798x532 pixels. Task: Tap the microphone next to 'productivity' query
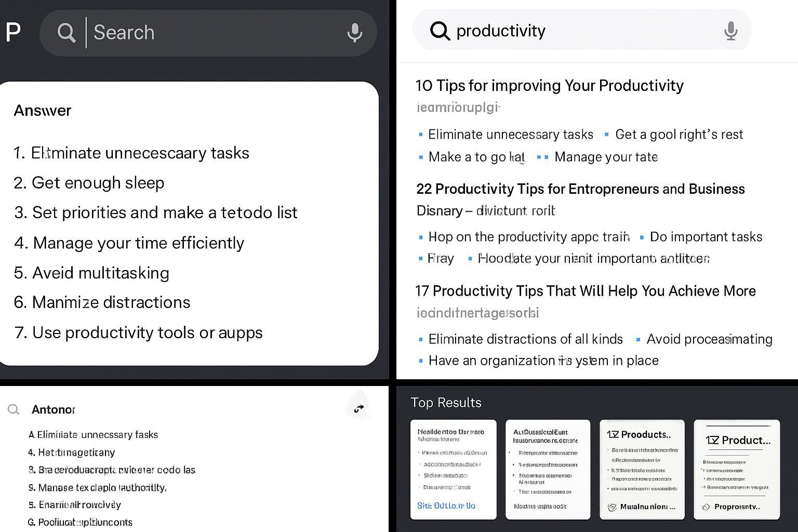[730, 31]
